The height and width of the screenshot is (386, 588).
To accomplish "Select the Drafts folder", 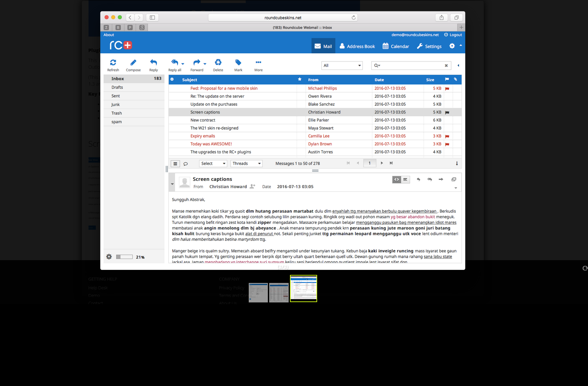I will pos(134,87).
